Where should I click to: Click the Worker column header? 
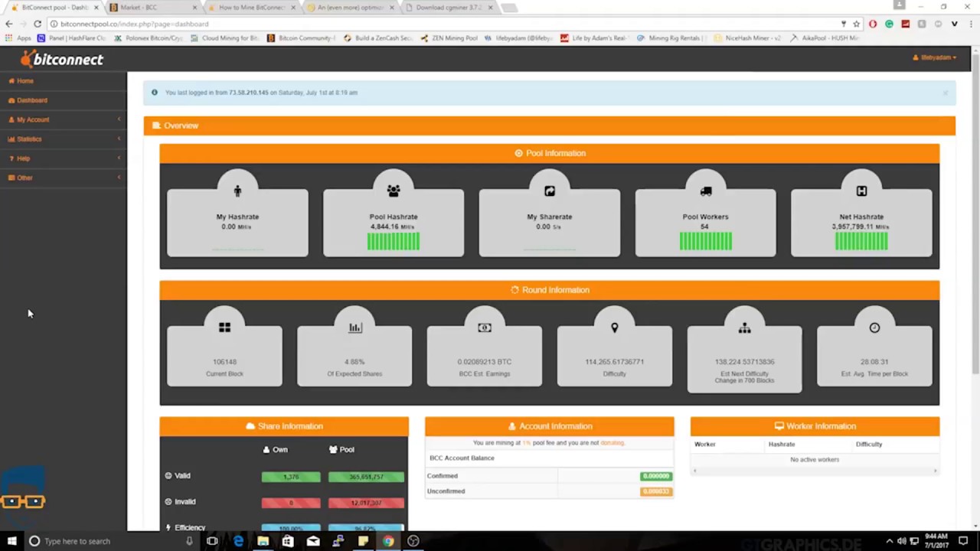[x=705, y=444]
